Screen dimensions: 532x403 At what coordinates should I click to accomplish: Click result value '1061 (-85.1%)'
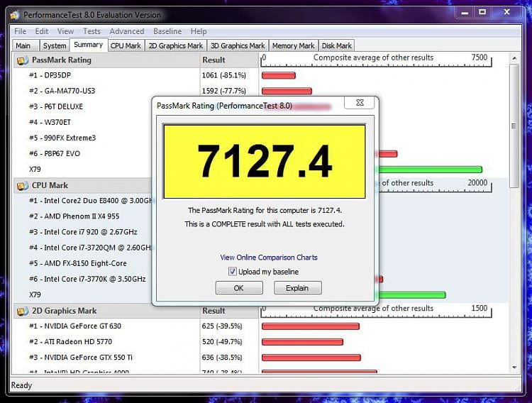224,75
